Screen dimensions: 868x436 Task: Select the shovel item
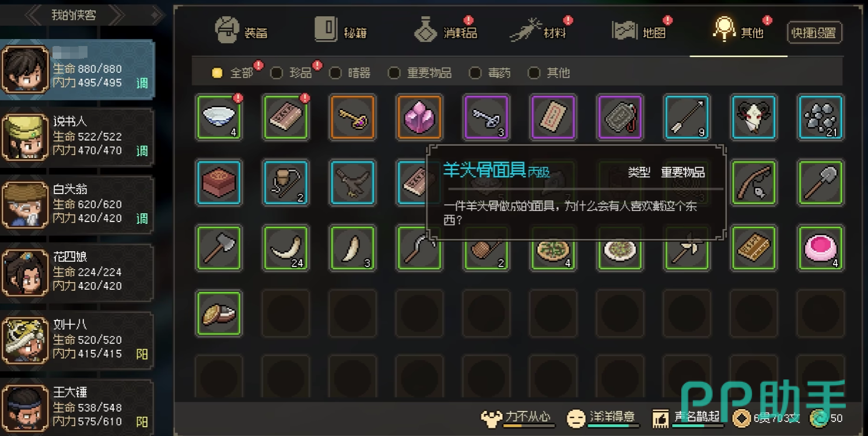[x=821, y=183]
